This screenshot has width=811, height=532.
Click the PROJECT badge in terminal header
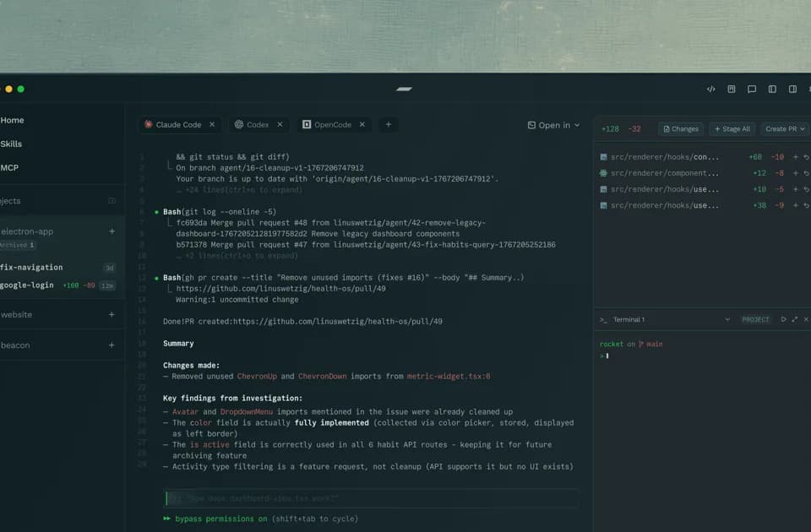click(755, 319)
